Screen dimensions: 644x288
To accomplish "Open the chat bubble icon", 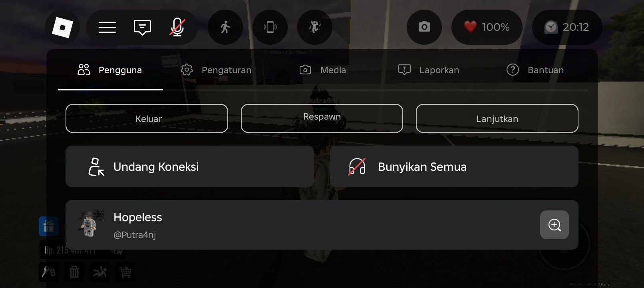I will tap(142, 27).
